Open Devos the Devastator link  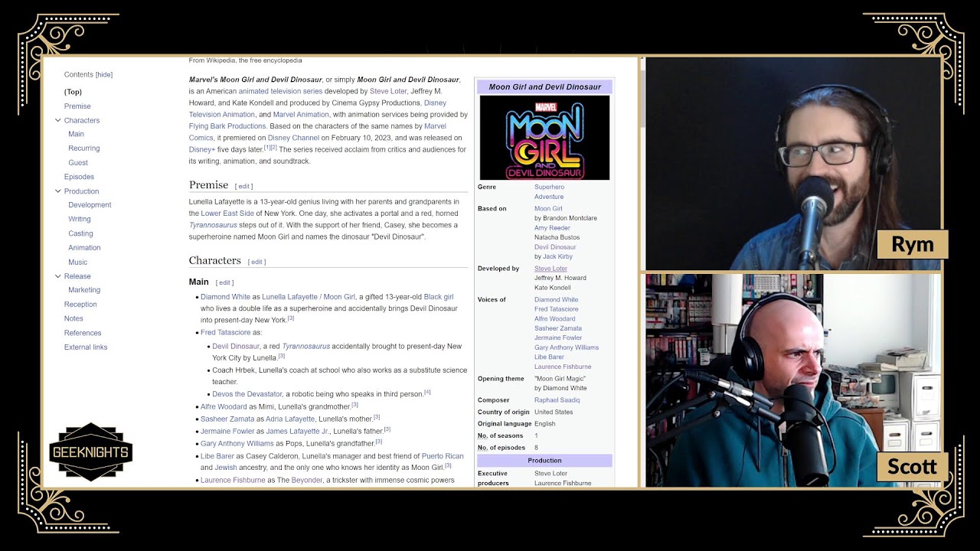[247, 394]
